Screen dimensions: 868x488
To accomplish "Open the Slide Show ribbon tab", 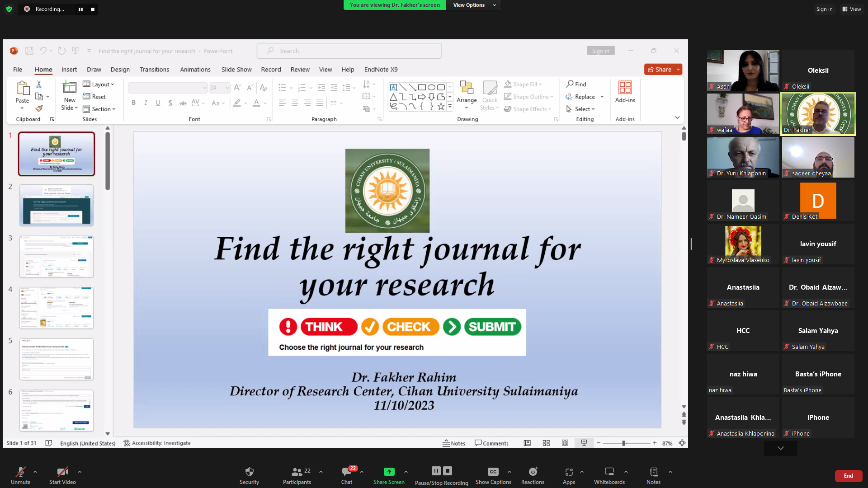I will [236, 69].
